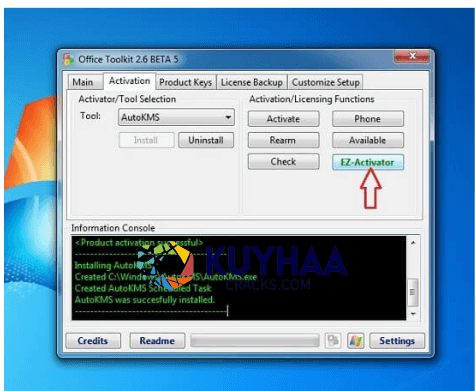Click "Activator/Tool Selection" group label
Viewport: 476px width, 391px height.
tap(127, 99)
